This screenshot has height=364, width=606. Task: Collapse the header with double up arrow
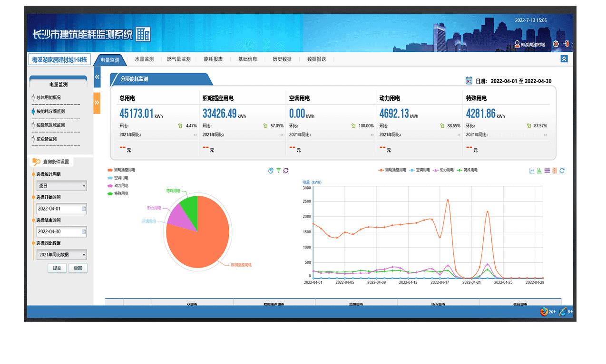[564, 59]
